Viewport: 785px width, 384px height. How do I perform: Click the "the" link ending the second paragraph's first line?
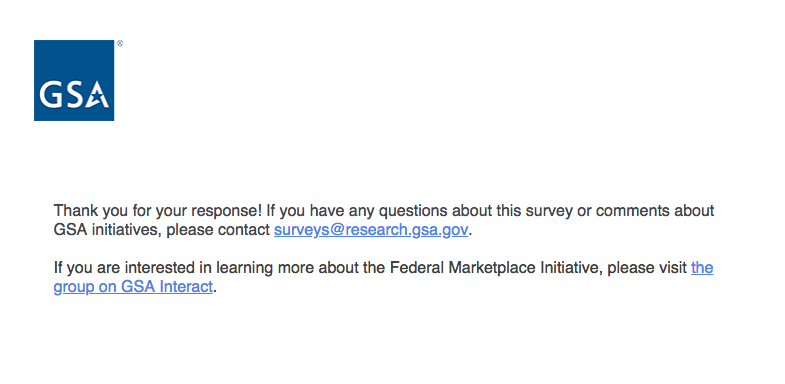click(702, 268)
